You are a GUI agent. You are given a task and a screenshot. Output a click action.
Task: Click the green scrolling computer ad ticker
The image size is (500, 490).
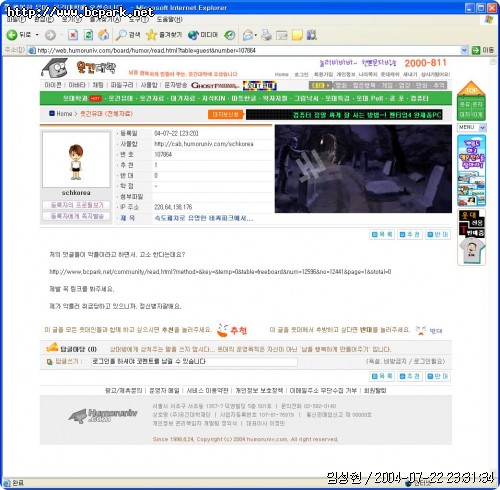click(344, 115)
